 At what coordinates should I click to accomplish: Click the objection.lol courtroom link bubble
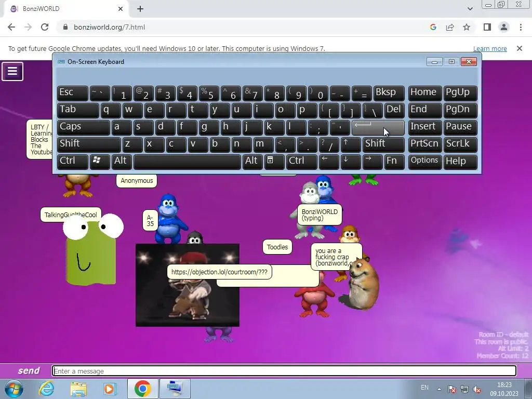point(219,272)
